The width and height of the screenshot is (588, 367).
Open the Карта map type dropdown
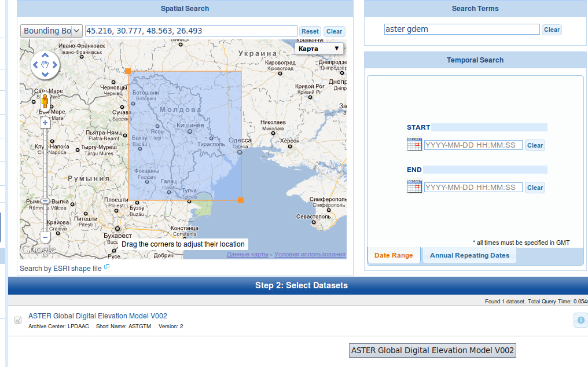[319, 49]
